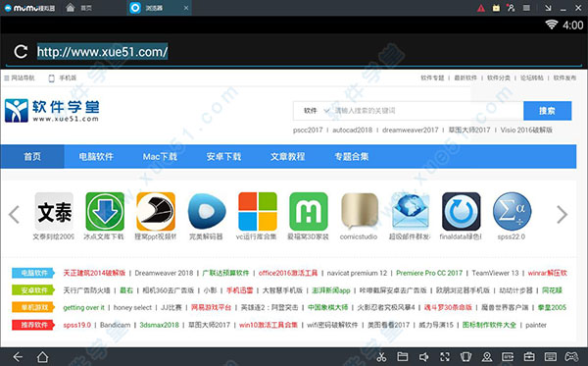Toggle fullscreen with the expand icon
Image resolution: width=588 pixels, height=366 pixels.
pyautogui.click(x=445, y=356)
